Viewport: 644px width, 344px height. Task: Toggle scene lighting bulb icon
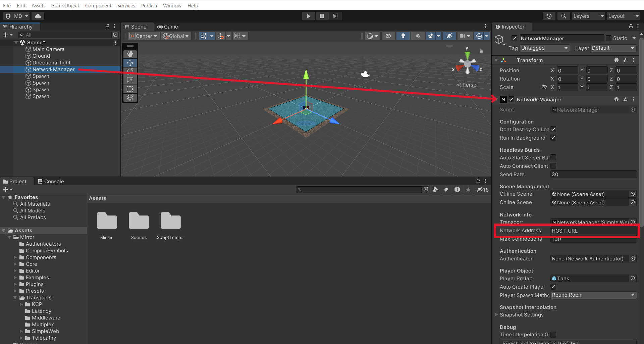(x=403, y=36)
